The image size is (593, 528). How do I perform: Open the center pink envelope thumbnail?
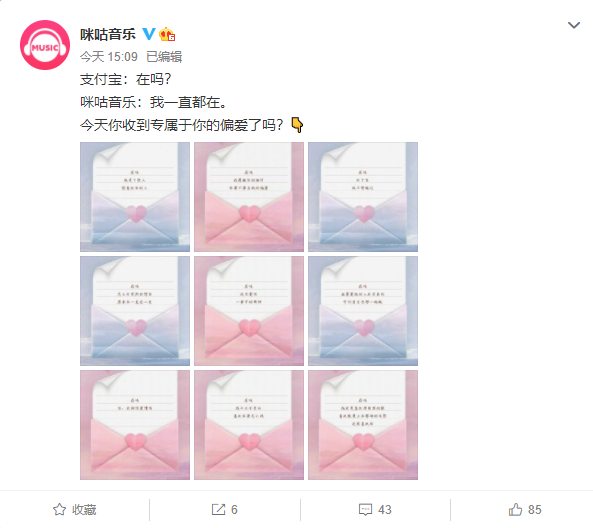tap(249, 311)
